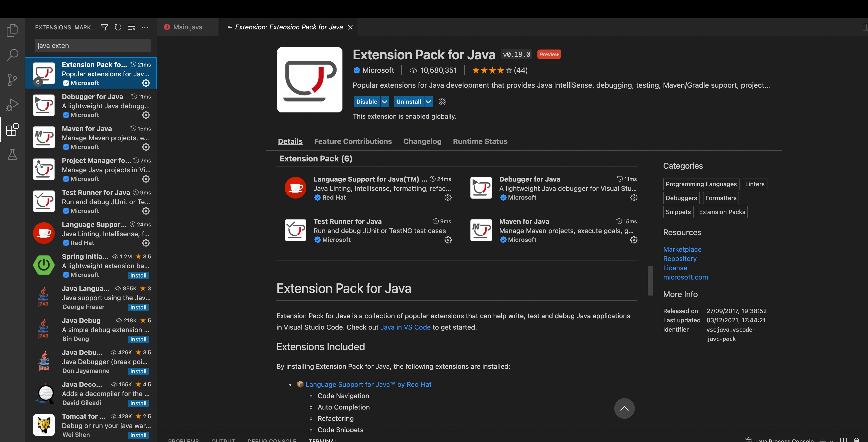Open gear menu for Maven for Java list item
868x442 pixels.
click(x=146, y=147)
